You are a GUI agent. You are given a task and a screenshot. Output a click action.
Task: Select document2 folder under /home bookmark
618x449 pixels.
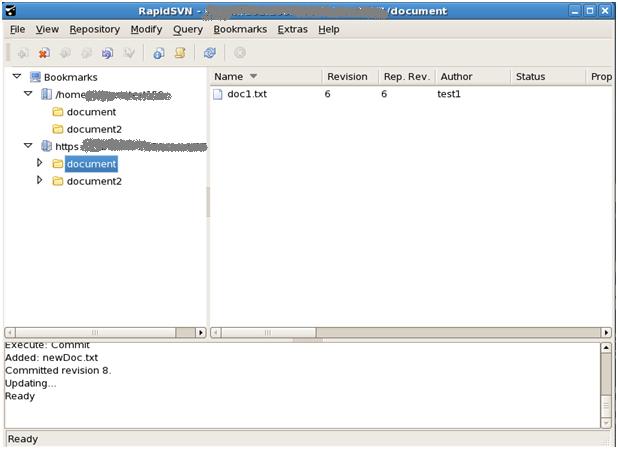coord(94,129)
